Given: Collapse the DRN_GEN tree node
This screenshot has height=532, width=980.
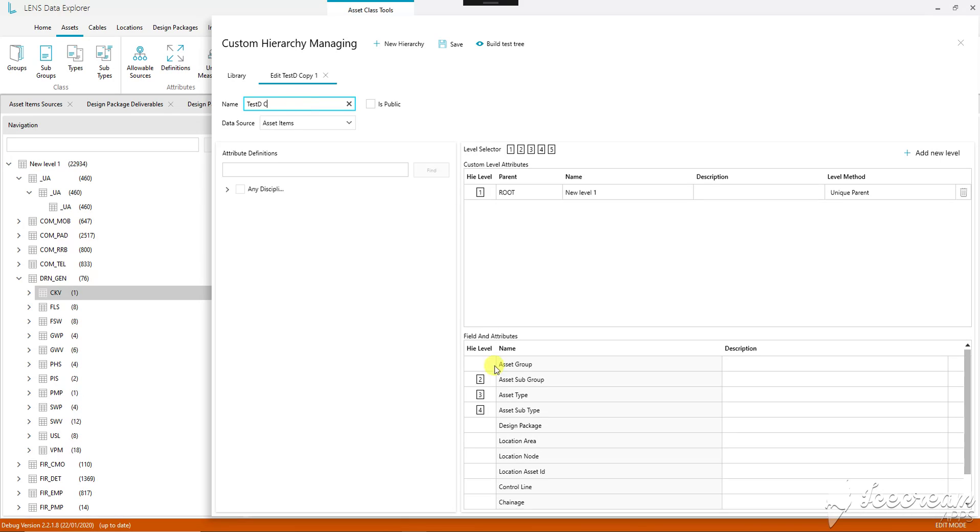Looking at the screenshot, I should pos(19,278).
